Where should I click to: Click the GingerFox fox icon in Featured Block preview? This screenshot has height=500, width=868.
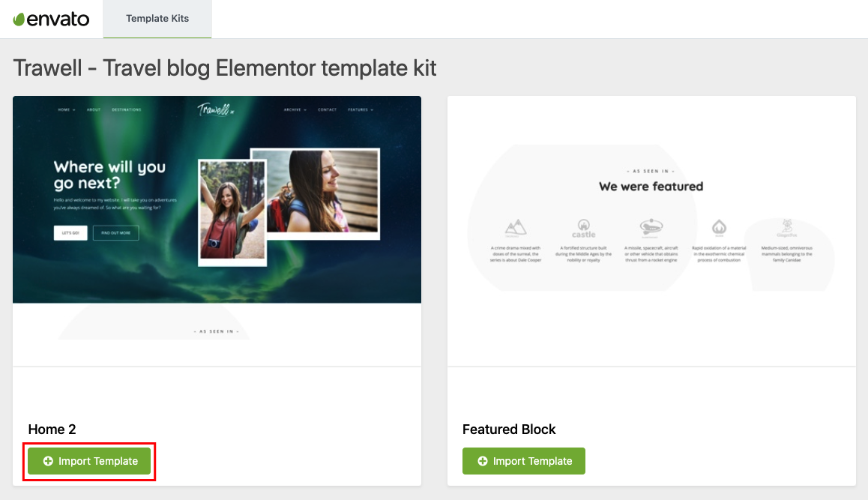click(x=787, y=225)
